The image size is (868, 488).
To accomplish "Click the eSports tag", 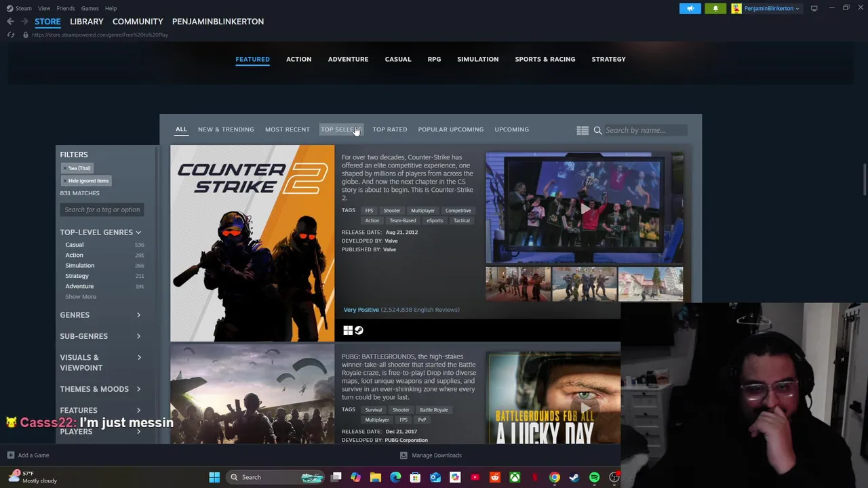I will coord(435,221).
